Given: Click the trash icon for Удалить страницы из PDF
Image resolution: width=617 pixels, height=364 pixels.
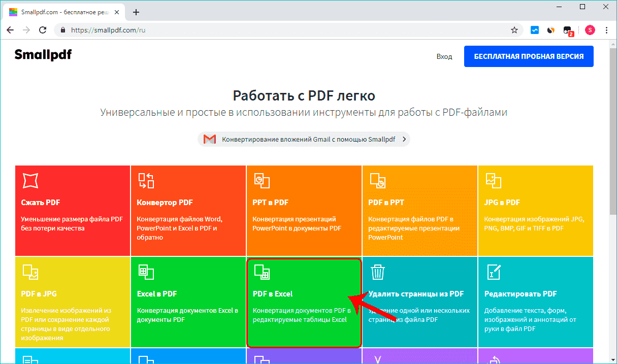Looking at the screenshot, I should click(378, 272).
